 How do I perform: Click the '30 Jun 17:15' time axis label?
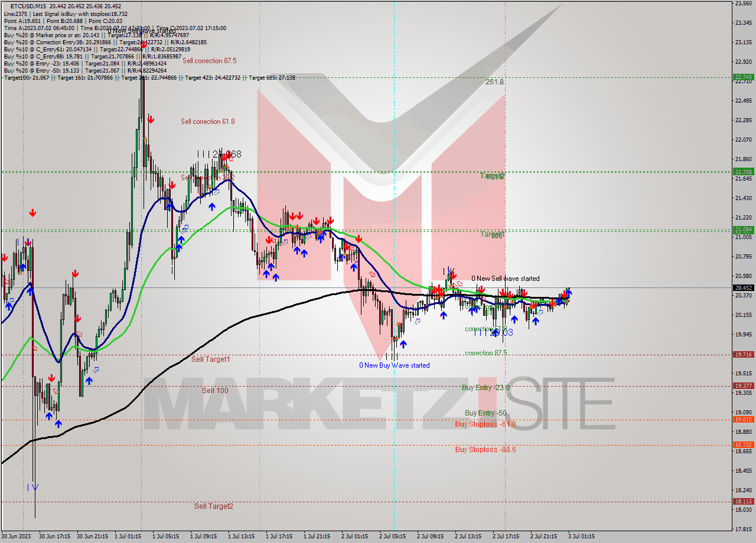(54, 537)
